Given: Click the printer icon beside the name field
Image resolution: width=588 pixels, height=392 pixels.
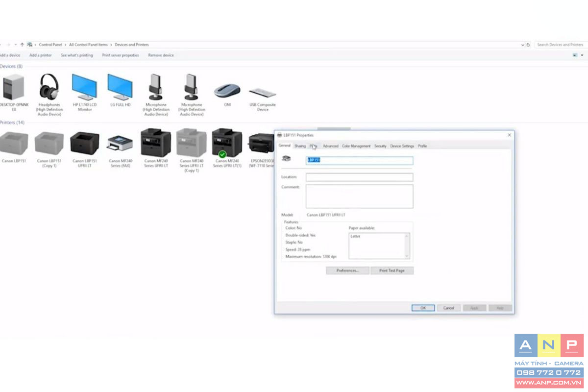Looking at the screenshot, I should click(287, 159).
